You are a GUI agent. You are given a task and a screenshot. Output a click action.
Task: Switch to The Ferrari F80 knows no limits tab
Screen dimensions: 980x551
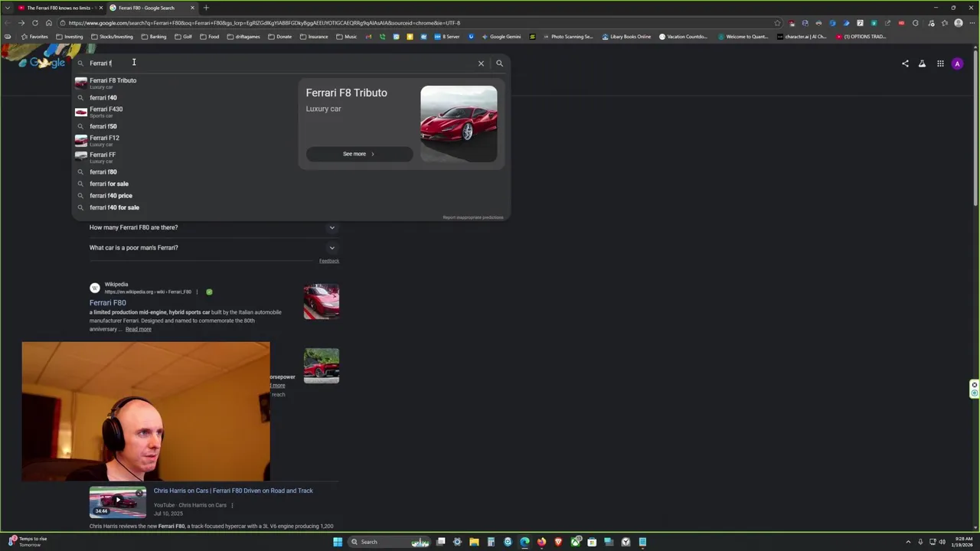click(x=58, y=8)
